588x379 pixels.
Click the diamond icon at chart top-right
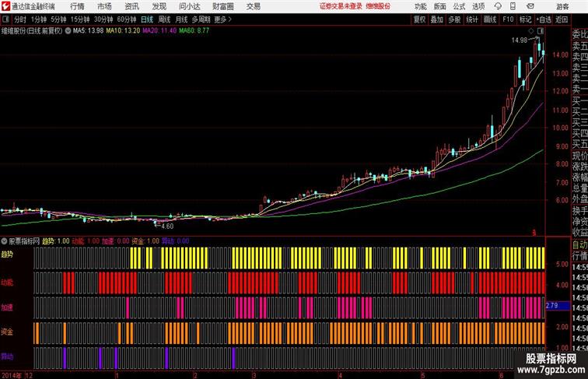(x=531, y=31)
